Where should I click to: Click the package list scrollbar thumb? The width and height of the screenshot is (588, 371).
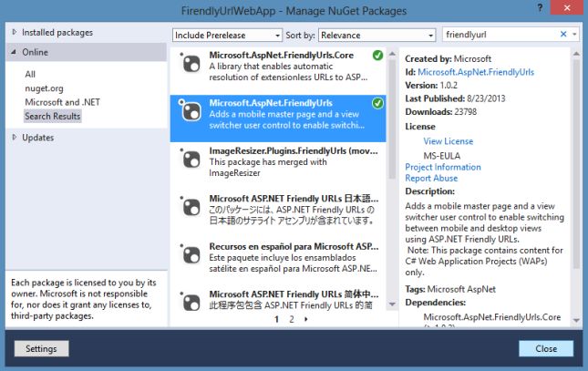click(392, 119)
